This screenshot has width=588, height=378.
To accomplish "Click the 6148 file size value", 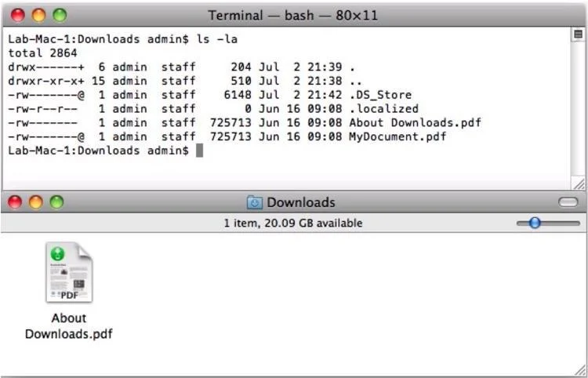I will pos(238,95).
